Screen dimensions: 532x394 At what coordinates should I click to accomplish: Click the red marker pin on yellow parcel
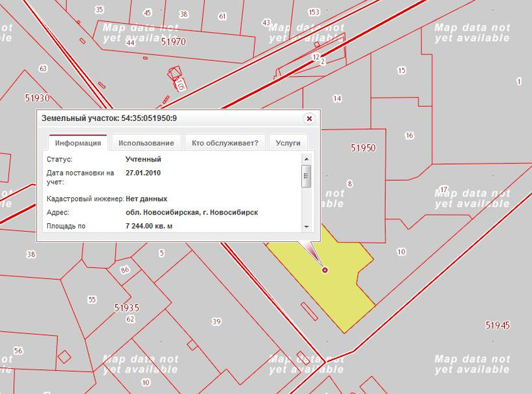click(x=325, y=270)
